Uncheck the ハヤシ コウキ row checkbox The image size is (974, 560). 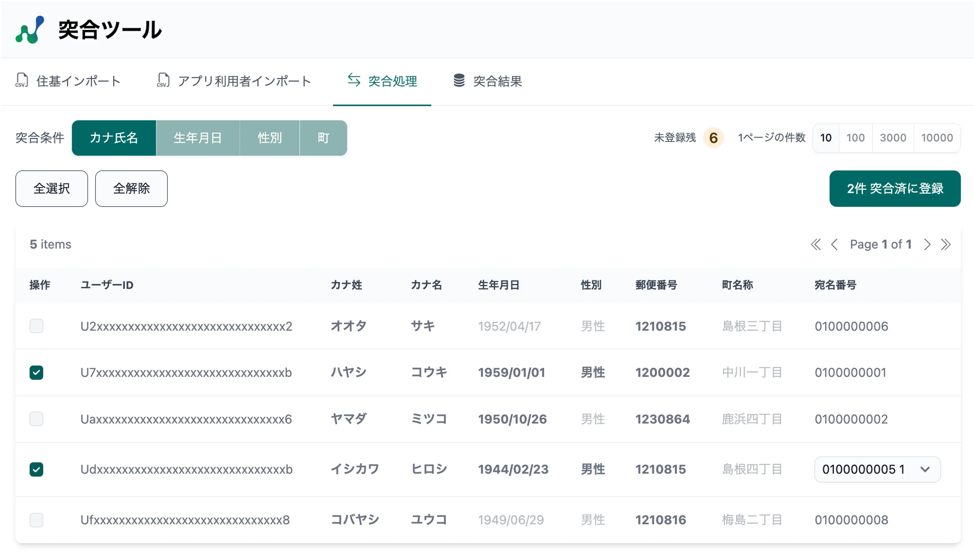[x=36, y=372]
